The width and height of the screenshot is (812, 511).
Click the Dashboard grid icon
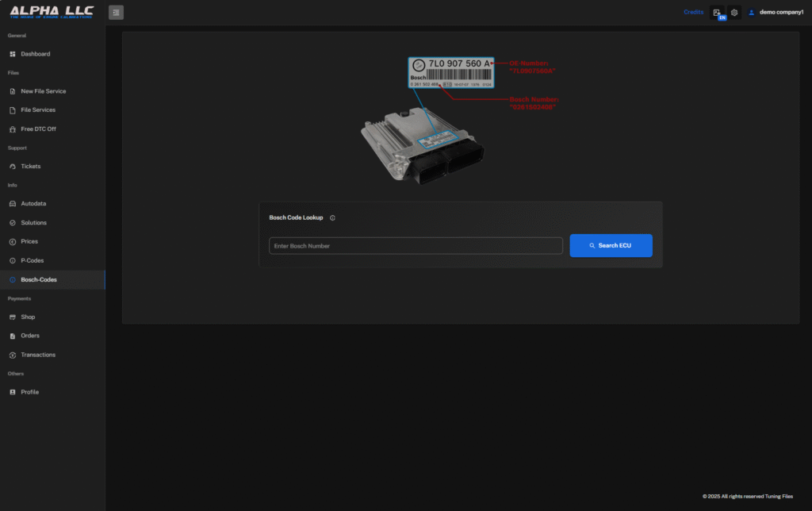[13, 54]
